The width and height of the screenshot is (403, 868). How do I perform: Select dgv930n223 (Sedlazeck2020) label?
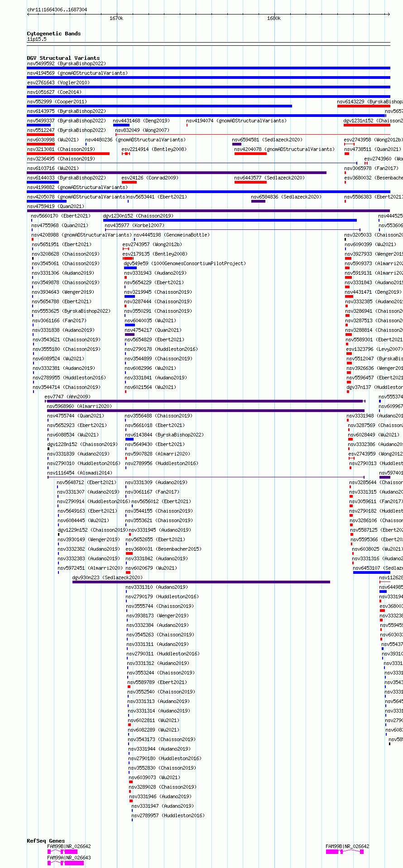[107, 577]
